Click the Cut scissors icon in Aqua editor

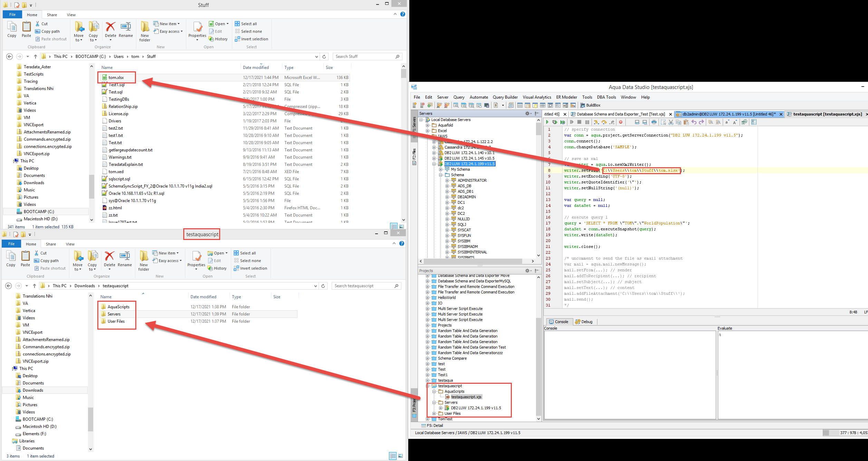(x=671, y=122)
